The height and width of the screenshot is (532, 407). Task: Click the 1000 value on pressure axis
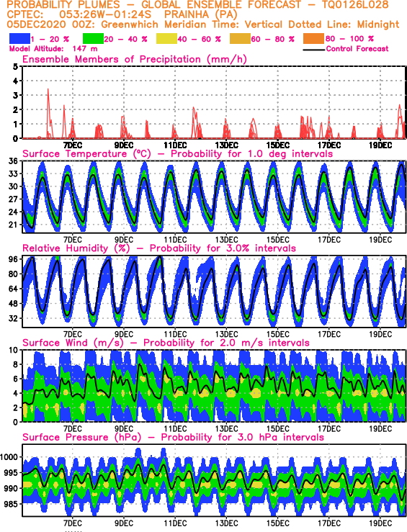(x=9, y=457)
